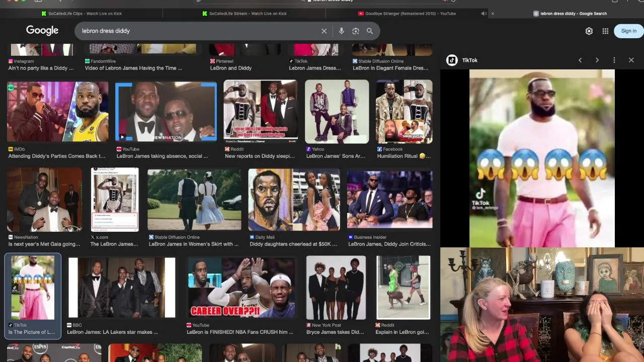Submit search with magnifier icon

click(x=370, y=31)
